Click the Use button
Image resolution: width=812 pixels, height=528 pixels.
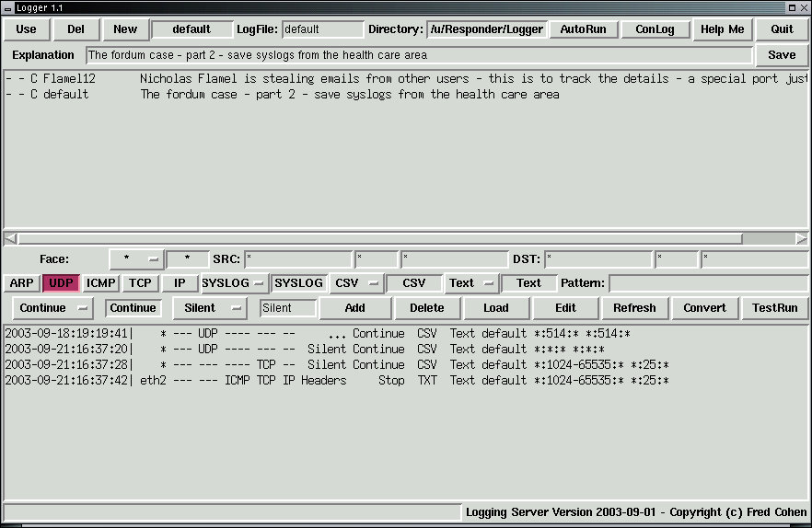(x=27, y=29)
